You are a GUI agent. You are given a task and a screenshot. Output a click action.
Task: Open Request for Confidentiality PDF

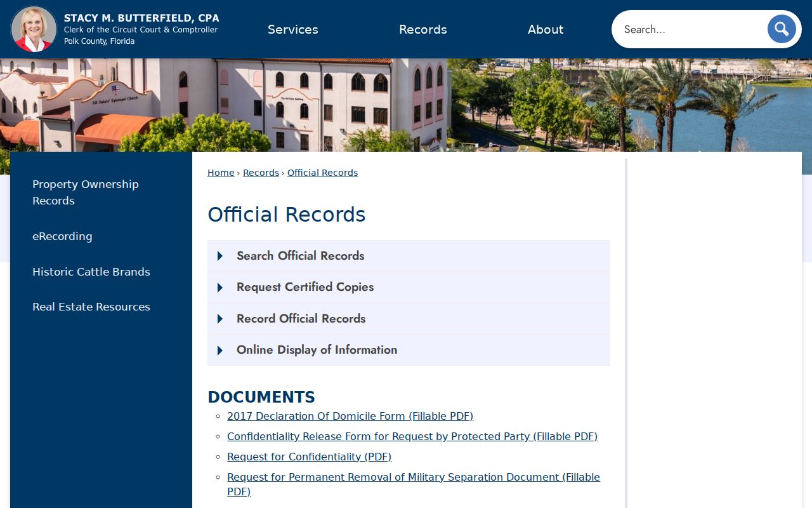[309, 457]
